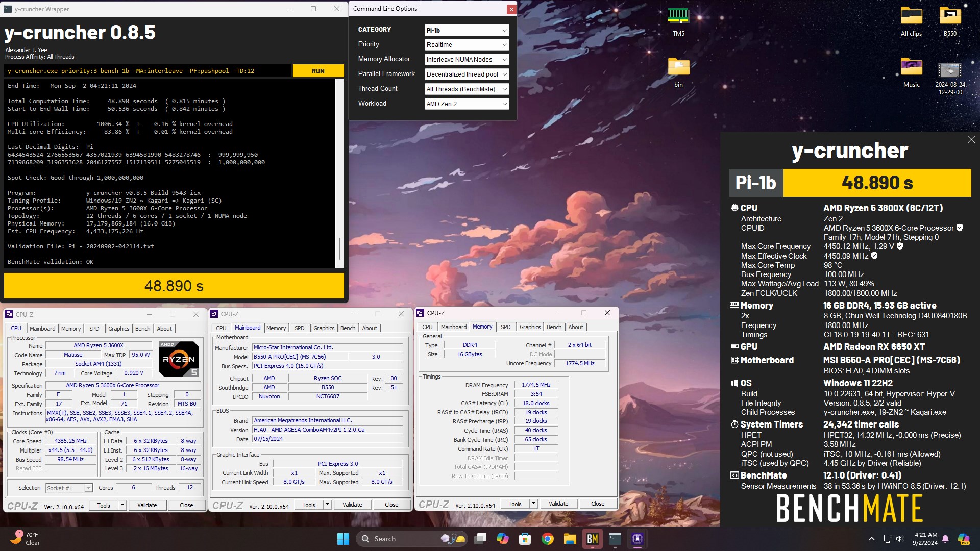Open the Category Pi-1b dropdown
This screenshot has height=551, width=980.
click(467, 30)
